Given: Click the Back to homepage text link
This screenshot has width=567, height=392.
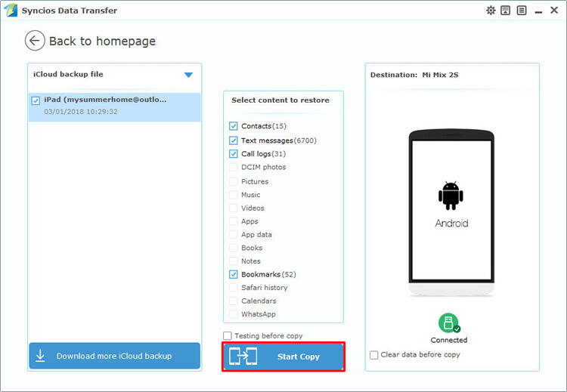Looking at the screenshot, I should point(102,42).
